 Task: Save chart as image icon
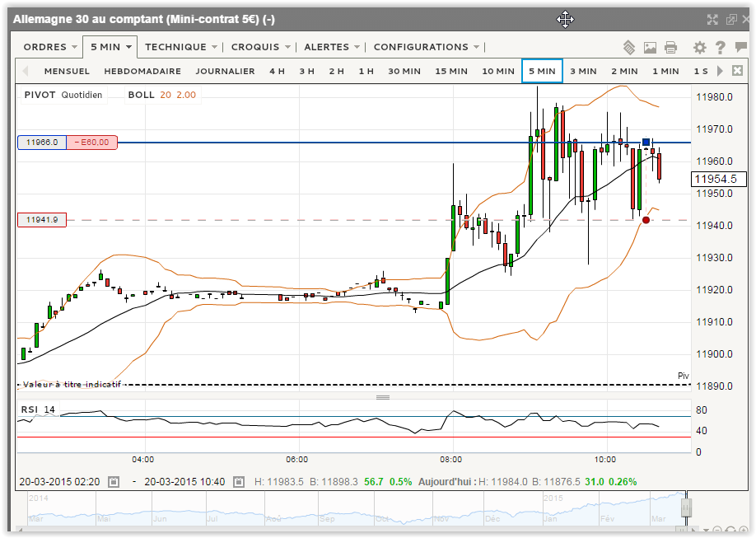tap(650, 47)
